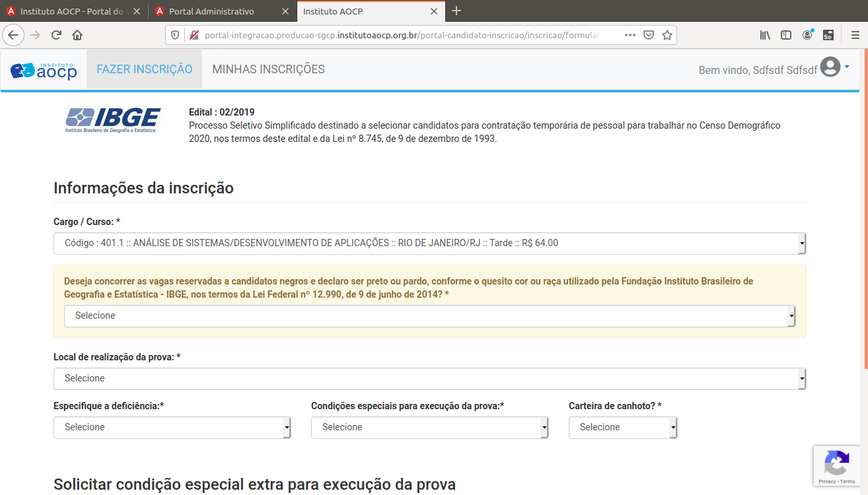Click the IBGE logo image
868x495 pixels.
[113, 121]
